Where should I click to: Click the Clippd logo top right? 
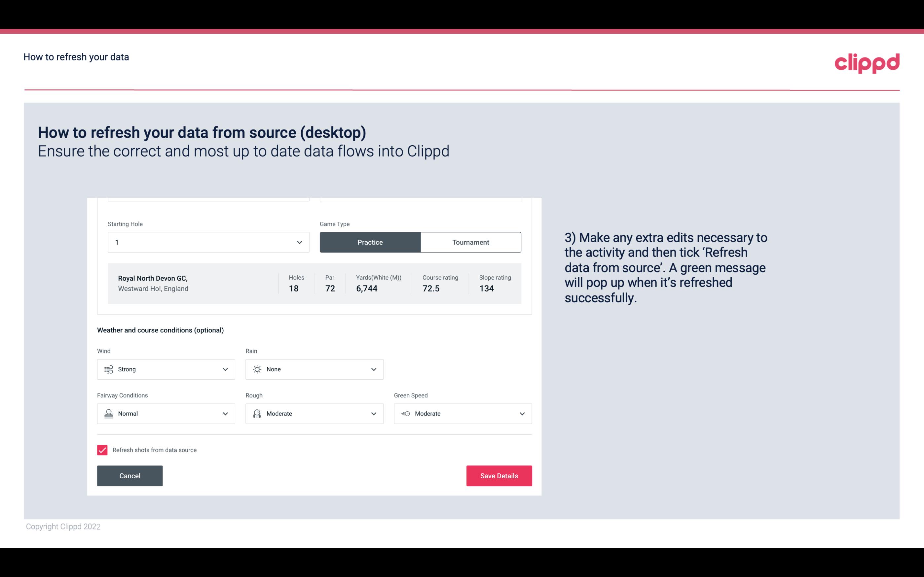(x=867, y=63)
